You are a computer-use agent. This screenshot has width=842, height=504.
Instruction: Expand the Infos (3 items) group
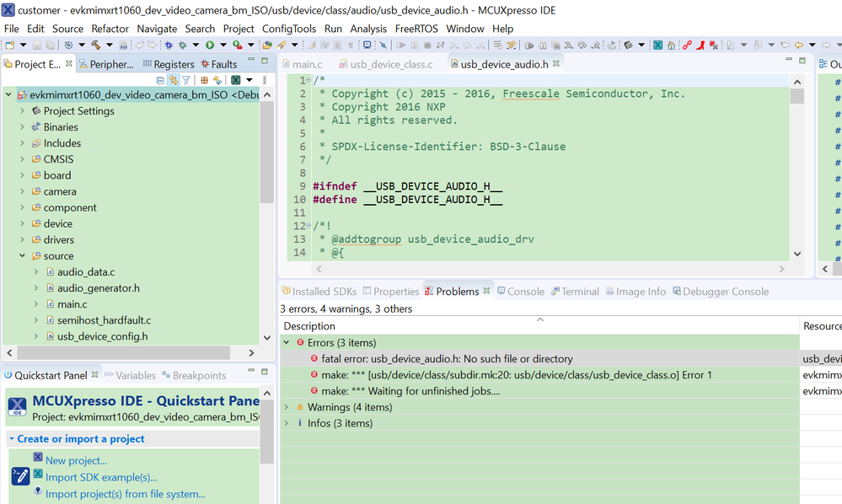pyautogui.click(x=287, y=423)
